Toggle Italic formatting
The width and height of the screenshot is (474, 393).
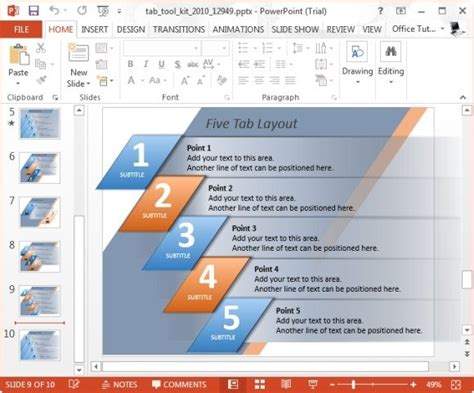click(146, 64)
